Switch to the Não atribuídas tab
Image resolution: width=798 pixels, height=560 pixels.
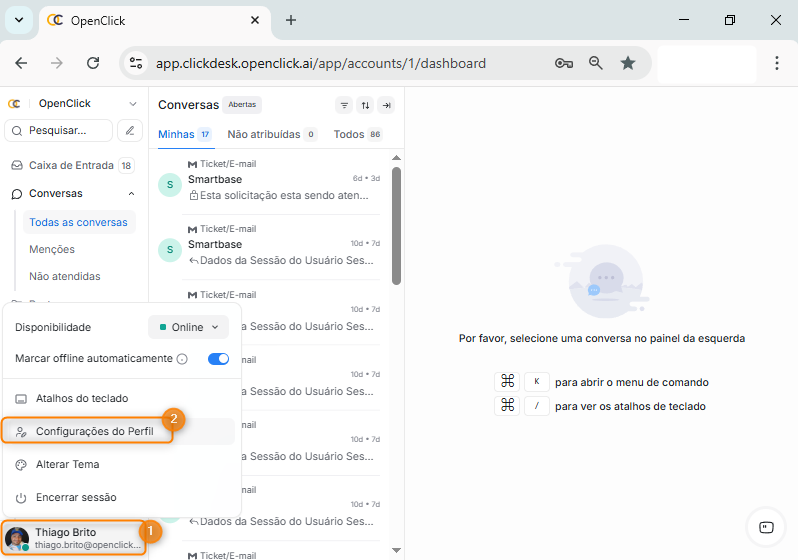263,134
